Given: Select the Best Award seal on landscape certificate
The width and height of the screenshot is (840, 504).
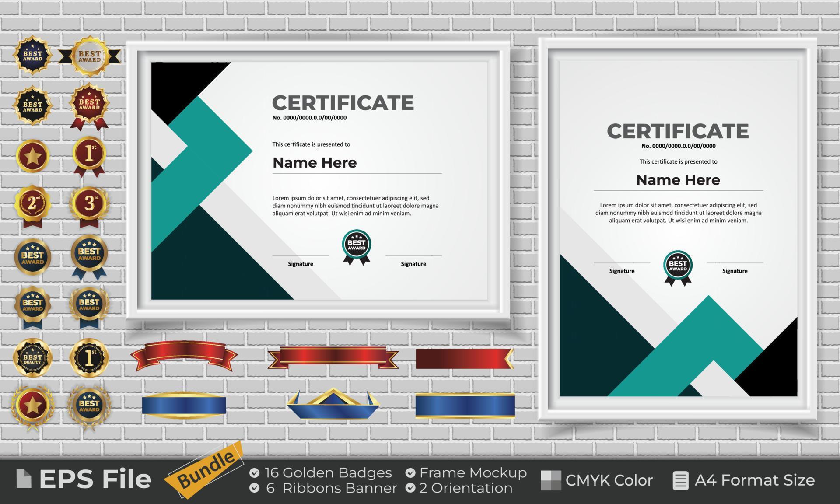Looking at the screenshot, I should pos(357,244).
